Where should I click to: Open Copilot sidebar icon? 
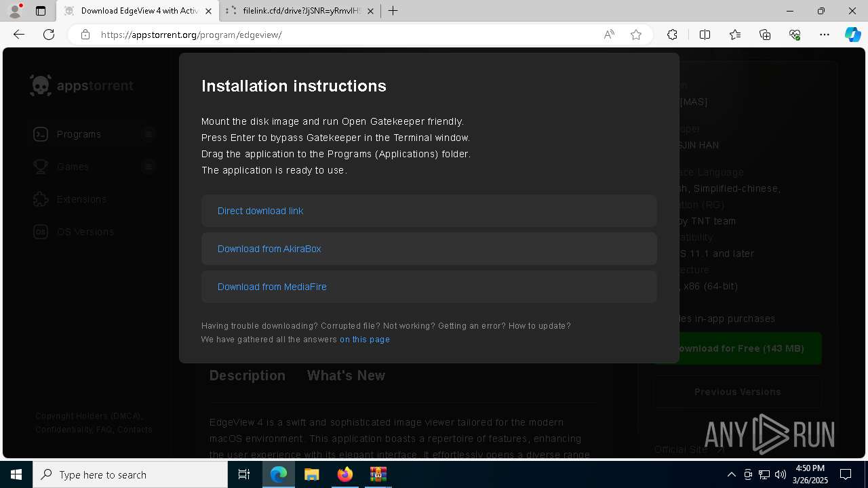pyautogui.click(x=852, y=35)
